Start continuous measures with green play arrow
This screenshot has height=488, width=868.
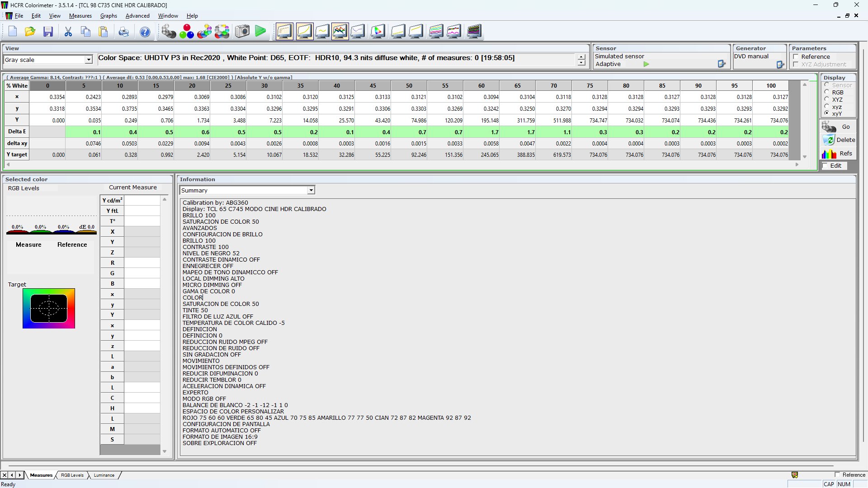(x=260, y=31)
